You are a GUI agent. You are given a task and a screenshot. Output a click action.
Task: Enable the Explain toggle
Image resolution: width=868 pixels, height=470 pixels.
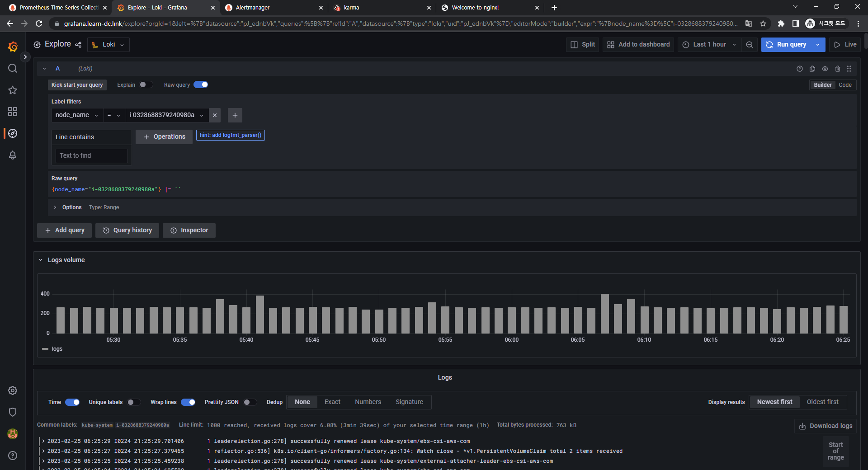[146, 85]
